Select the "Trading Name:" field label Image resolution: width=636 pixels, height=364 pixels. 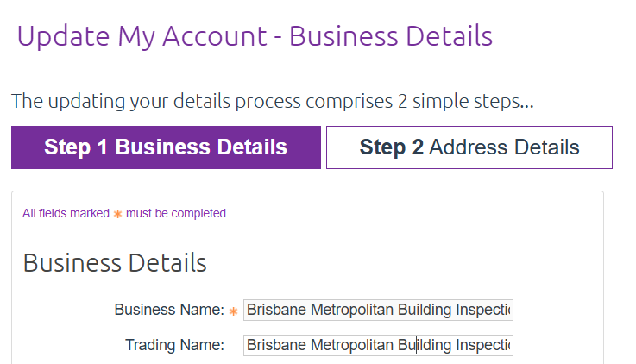point(174,345)
